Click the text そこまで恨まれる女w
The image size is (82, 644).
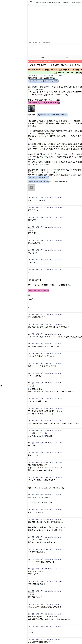(x=37, y=552)
